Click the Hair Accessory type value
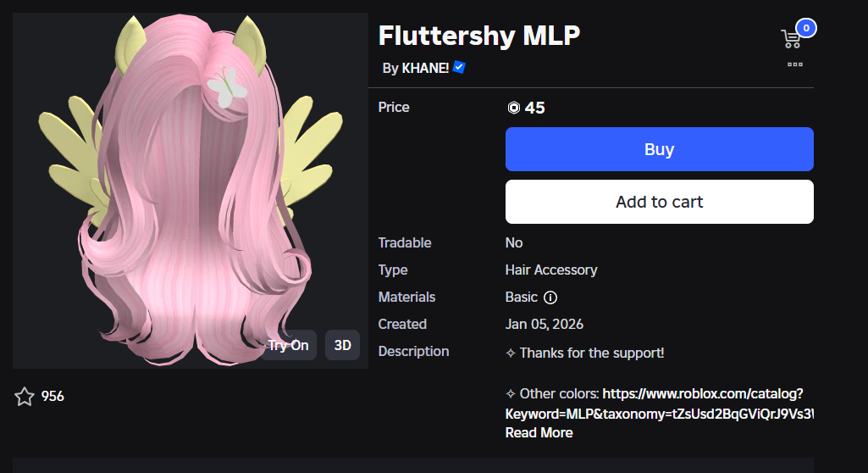This screenshot has width=868, height=473. pos(550,270)
